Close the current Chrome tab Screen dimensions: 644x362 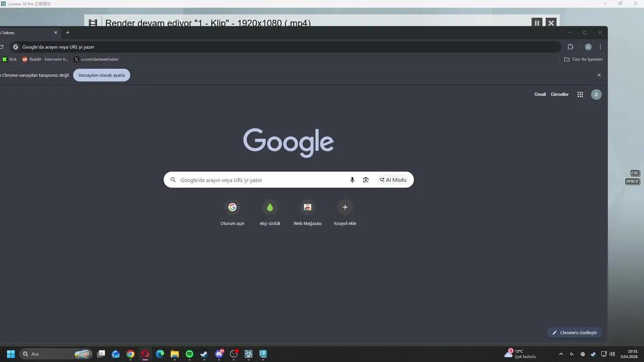click(56, 33)
